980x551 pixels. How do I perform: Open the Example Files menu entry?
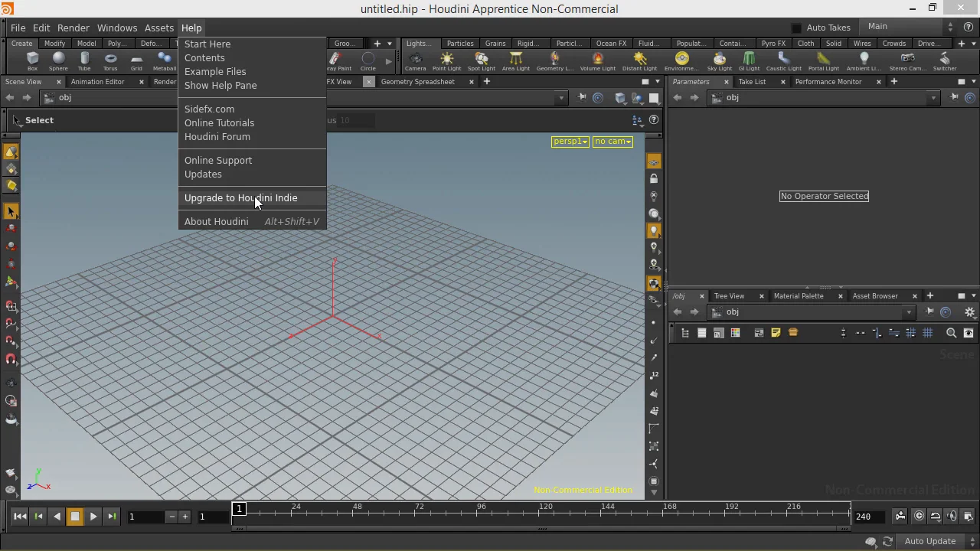215,72
